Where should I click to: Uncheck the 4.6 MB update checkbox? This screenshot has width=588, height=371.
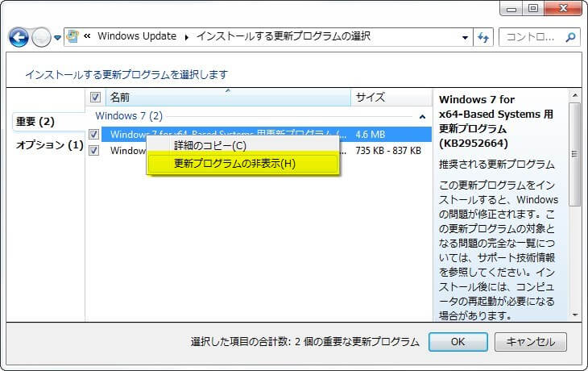pos(93,134)
